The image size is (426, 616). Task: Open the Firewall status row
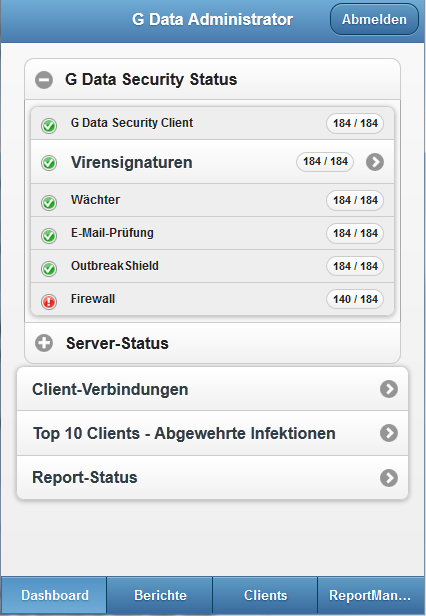[212, 299]
